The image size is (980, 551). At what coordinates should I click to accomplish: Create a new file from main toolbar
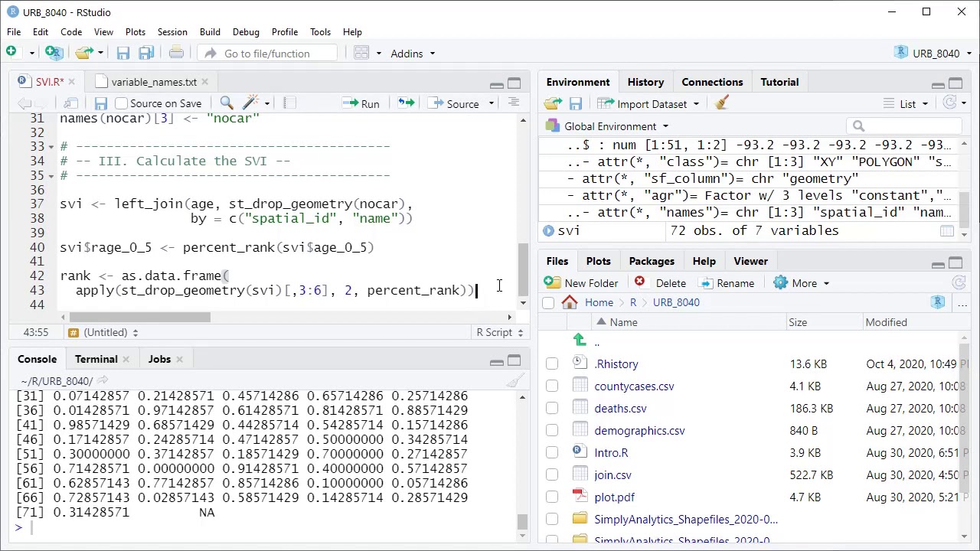(11, 53)
